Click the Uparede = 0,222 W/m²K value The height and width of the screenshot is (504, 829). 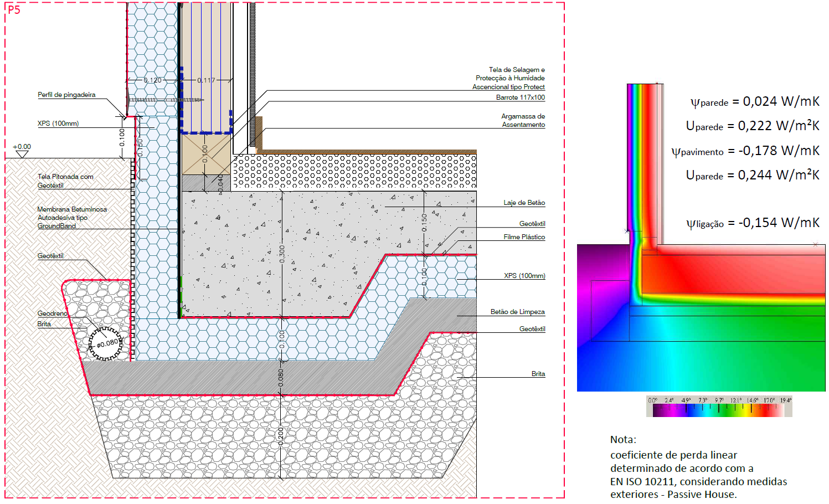coord(753,126)
